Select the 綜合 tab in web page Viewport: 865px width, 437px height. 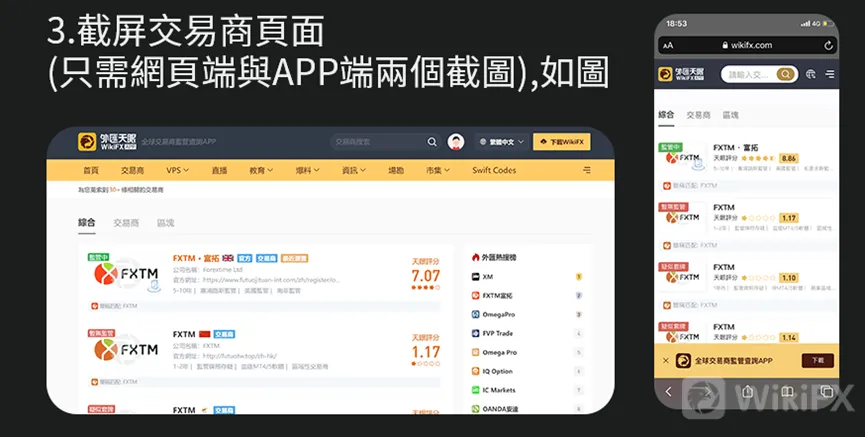[x=87, y=222]
